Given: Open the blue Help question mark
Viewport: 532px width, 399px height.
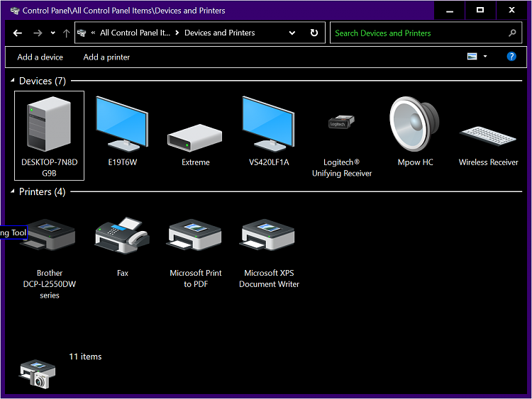Looking at the screenshot, I should 511,57.
